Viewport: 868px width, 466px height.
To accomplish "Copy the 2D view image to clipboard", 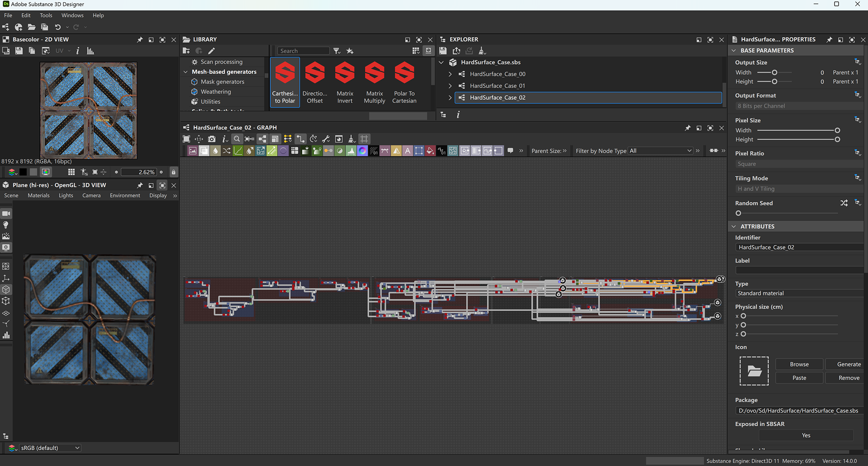I will tap(32, 51).
